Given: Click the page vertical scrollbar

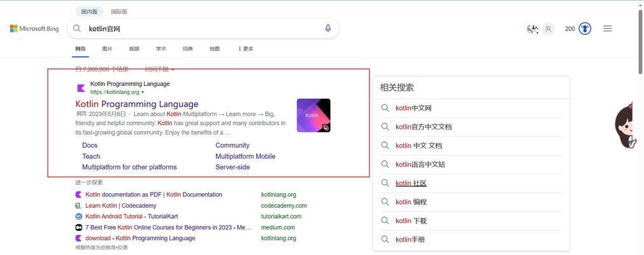Looking at the screenshot, I should click(641, 41).
